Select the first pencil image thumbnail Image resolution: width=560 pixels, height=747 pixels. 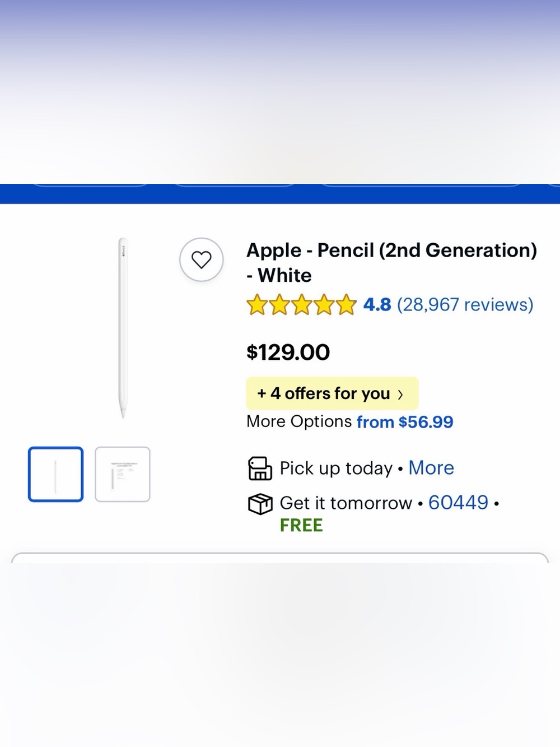click(55, 474)
